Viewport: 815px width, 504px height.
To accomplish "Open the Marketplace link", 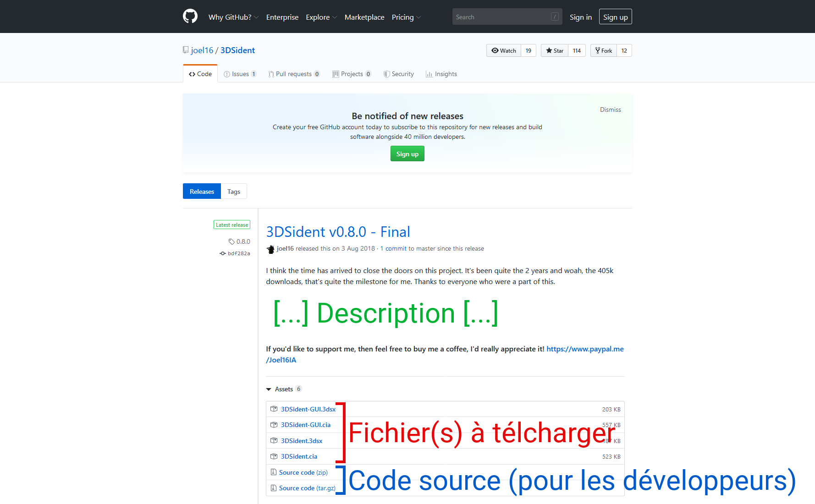I will pyautogui.click(x=364, y=17).
